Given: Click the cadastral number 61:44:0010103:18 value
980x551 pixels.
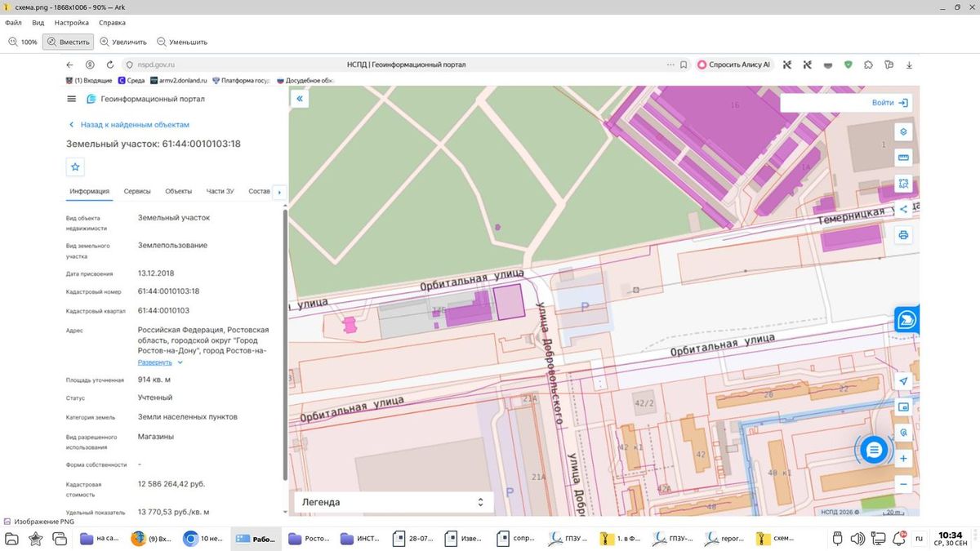Looking at the screenshot, I should click(x=168, y=291).
